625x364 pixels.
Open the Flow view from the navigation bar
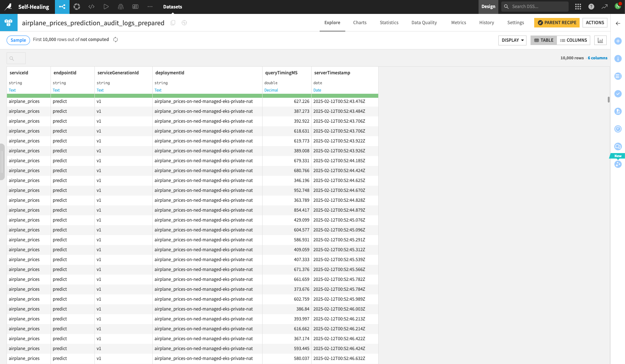62,7
